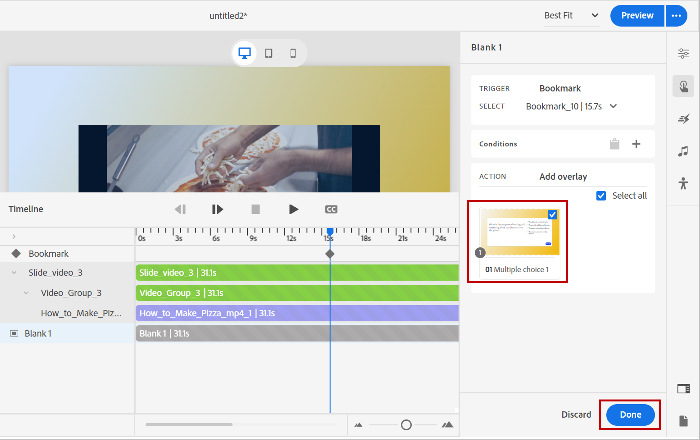Add a new condition with the plus icon
This screenshot has height=440, width=700.
[x=636, y=144]
